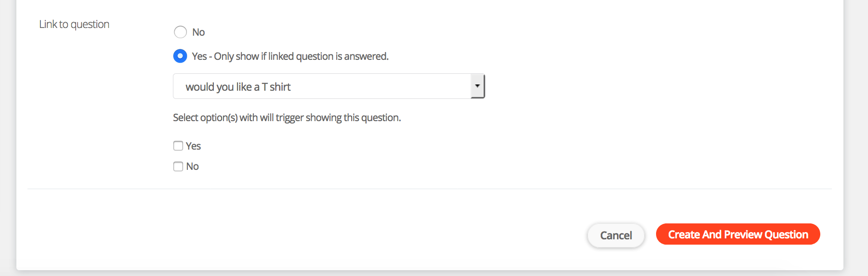Click the "Only show if linked question is answered" label text
Image resolution: width=868 pixels, height=276 pixels.
click(301, 56)
